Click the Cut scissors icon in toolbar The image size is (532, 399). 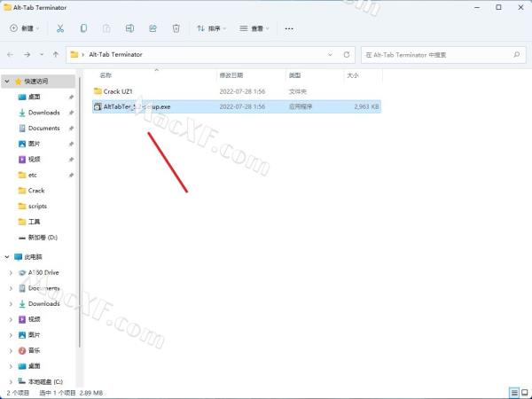[60, 28]
